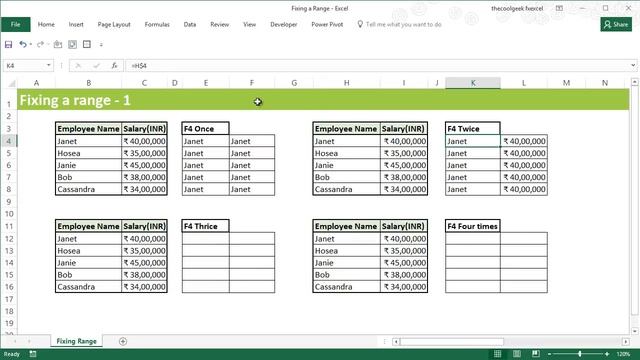
Task: Click the Cancel formula X icon
Action: point(78,65)
